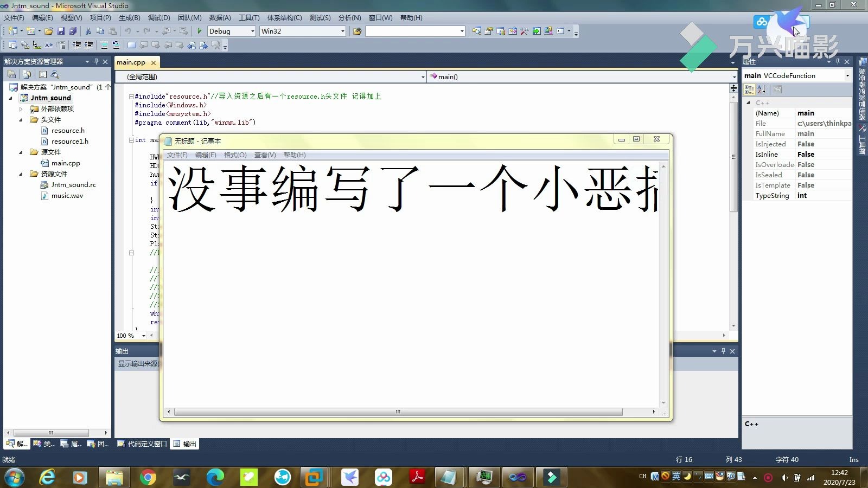868x488 pixels.
Task: Click the increase indent icon
Action: pyautogui.click(x=89, y=45)
